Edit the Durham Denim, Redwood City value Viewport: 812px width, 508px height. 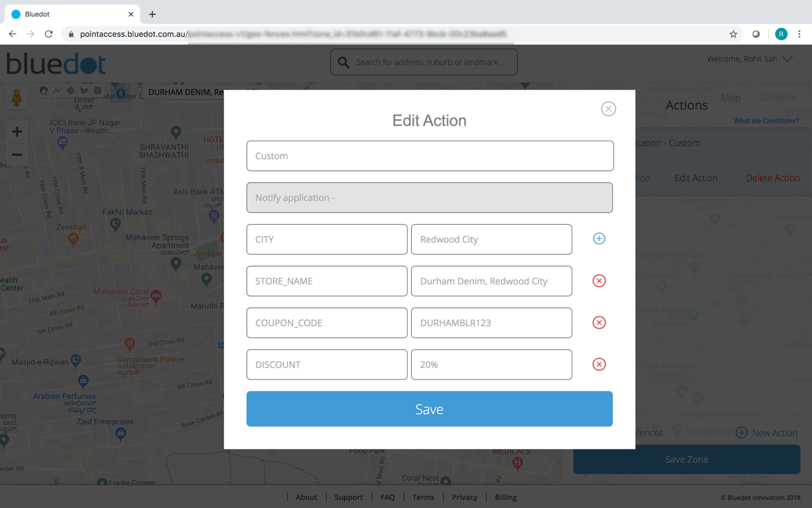point(492,281)
